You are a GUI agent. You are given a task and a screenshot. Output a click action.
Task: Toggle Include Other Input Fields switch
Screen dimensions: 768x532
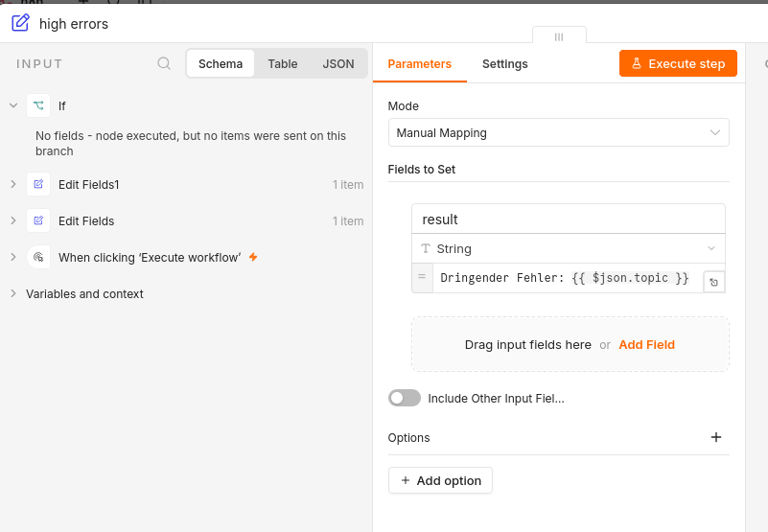point(405,398)
